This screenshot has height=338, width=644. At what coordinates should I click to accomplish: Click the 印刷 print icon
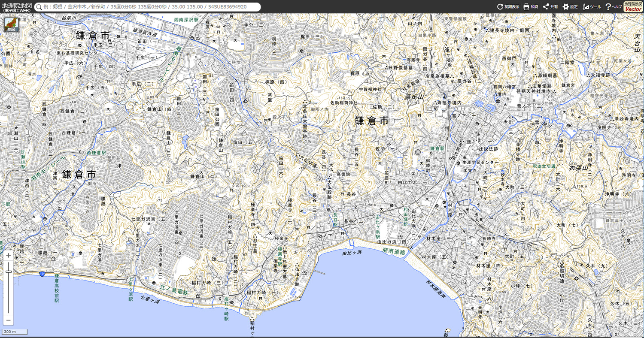tap(531, 7)
